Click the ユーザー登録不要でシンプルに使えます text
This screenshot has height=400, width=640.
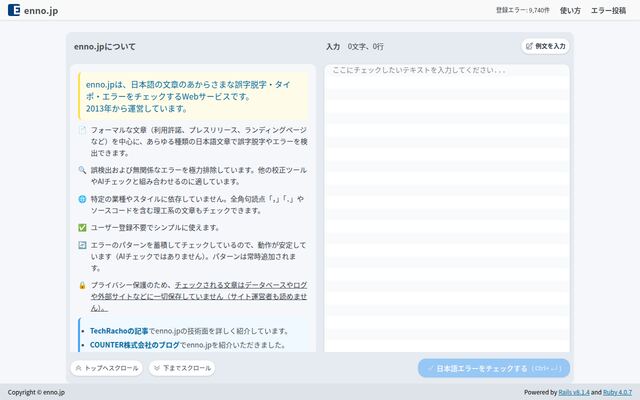point(156,228)
